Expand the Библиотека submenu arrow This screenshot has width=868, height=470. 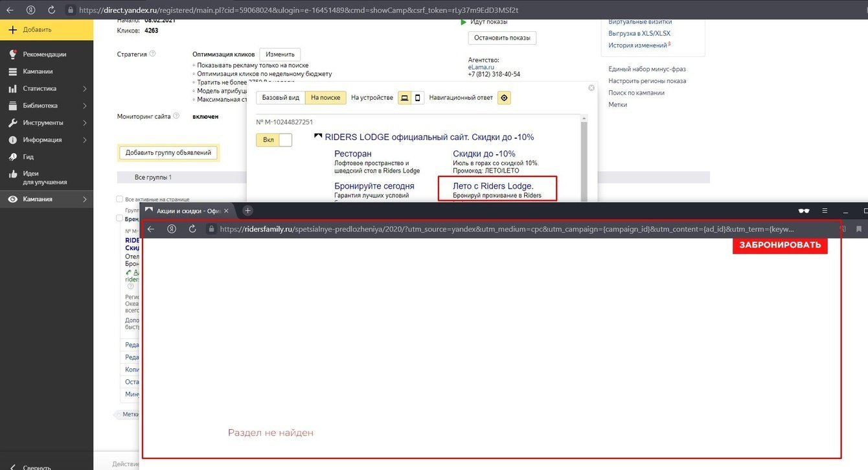click(x=85, y=106)
